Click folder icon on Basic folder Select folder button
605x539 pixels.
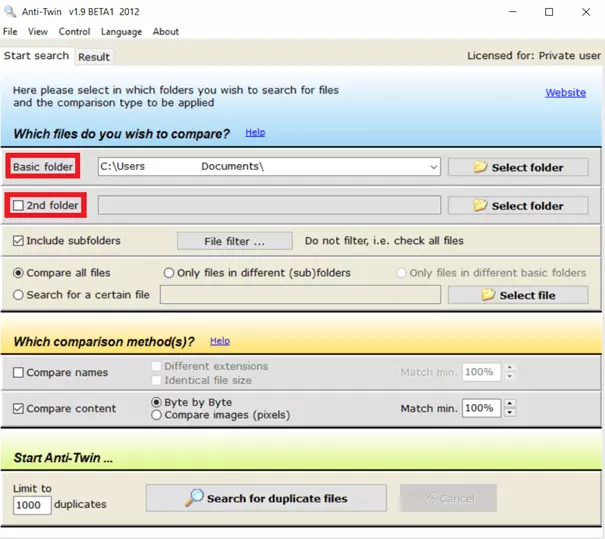[480, 167]
